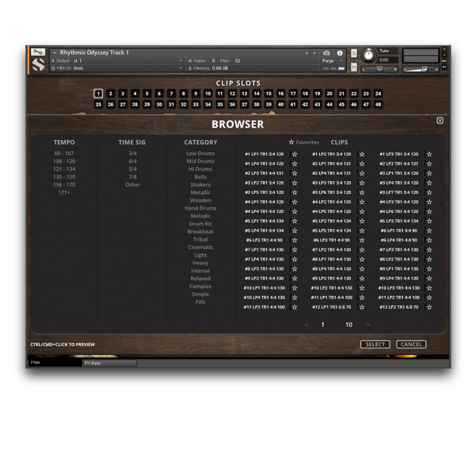Favorite clip #1 LP1 TR1 3:4 120
The width and height of the screenshot is (476, 476).
tap(294, 154)
